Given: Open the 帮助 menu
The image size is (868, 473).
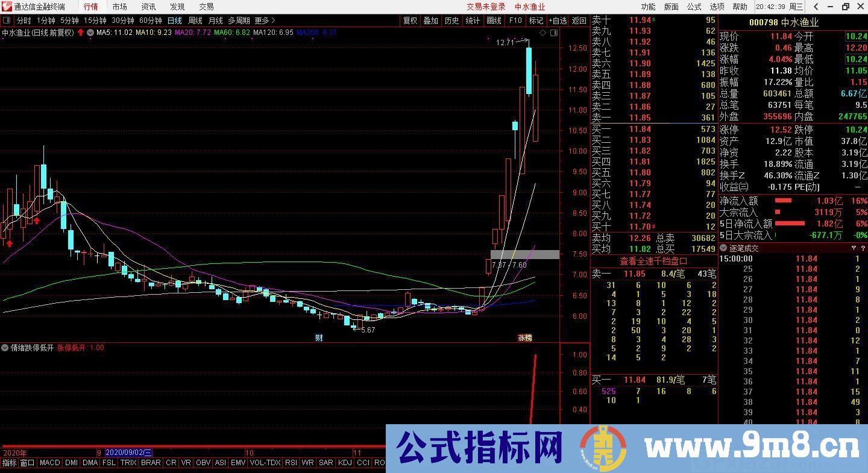Looking at the screenshot, I should click(740, 7).
